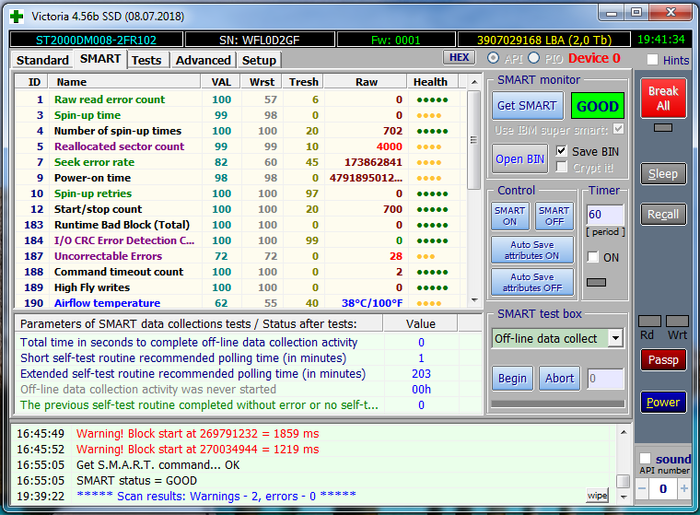
Task: Click the red Break All button
Action: coord(663,98)
